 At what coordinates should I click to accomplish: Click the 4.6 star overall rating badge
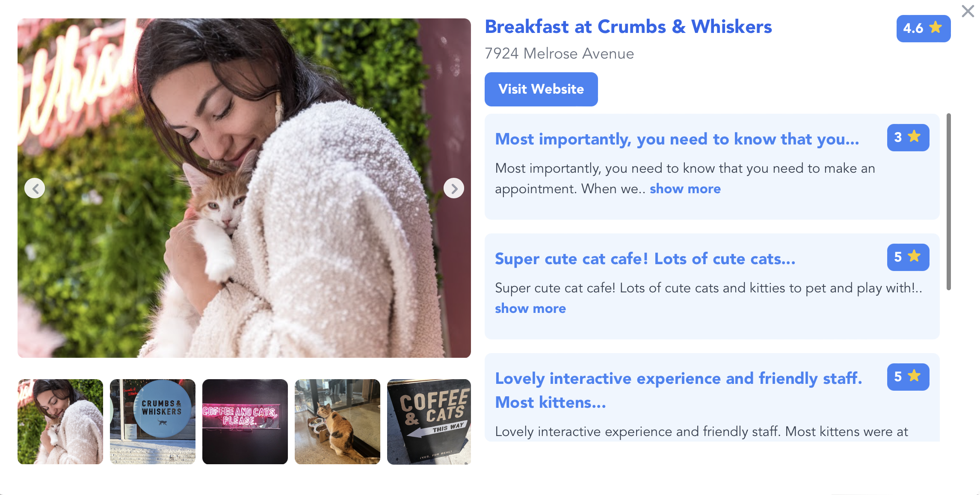923,28
